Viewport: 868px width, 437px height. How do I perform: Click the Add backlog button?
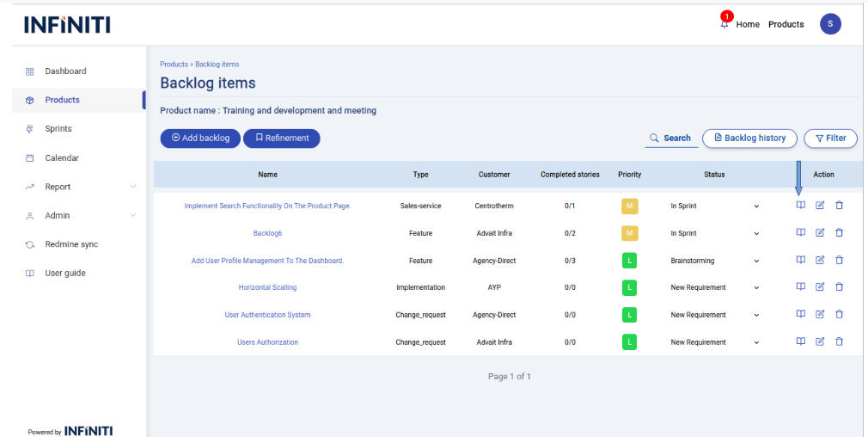point(200,138)
